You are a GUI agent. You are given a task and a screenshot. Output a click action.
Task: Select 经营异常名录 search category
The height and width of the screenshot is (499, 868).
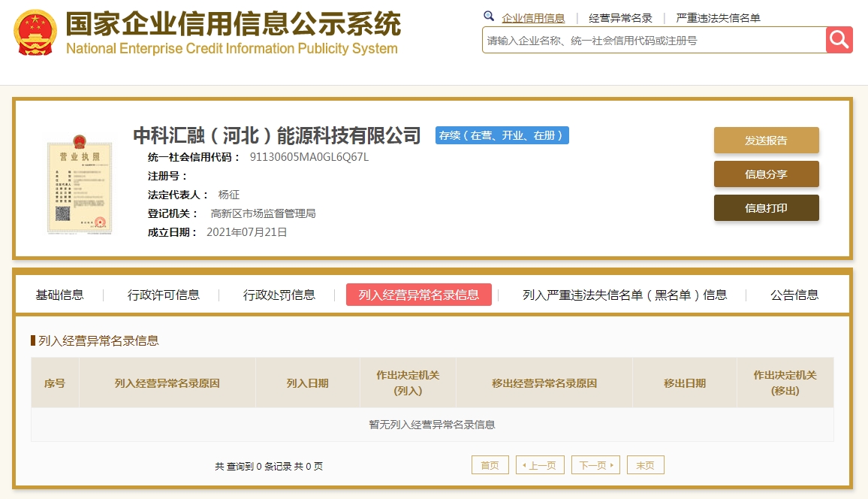pos(620,18)
